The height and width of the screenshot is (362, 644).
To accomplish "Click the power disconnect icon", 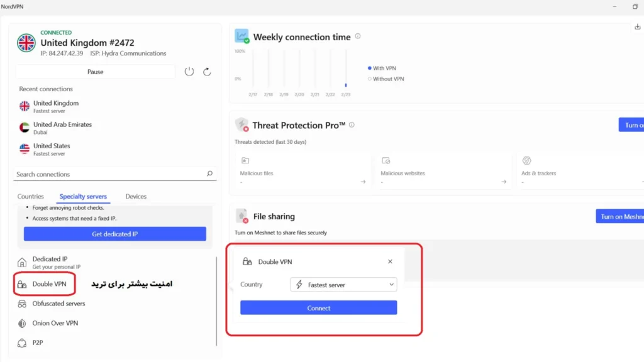I will 189,72.
